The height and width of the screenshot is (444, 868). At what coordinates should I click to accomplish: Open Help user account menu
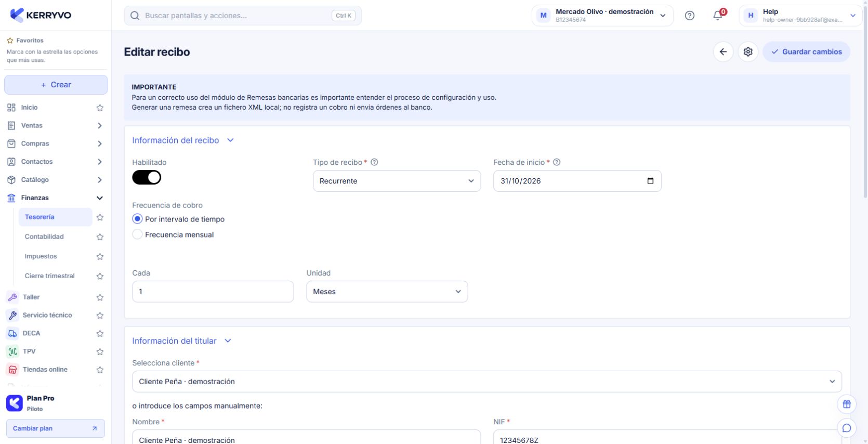click(800, 16)
